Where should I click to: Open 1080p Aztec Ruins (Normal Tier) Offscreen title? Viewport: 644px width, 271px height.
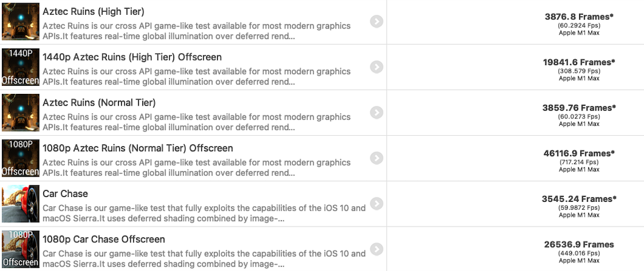pos(138,148)
